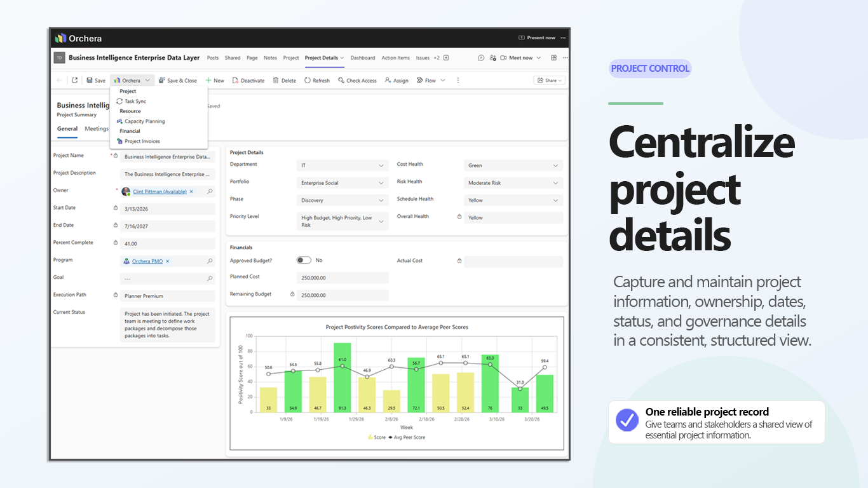Remove Clint Pittman from Owner field
Screen dimensions: 868x488
click(191, 191)
